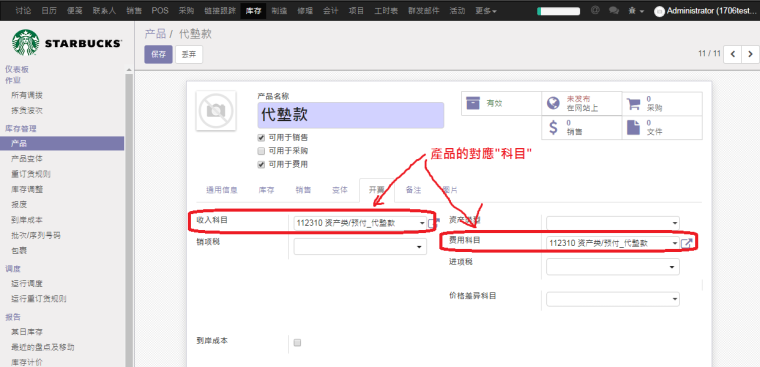Click the 有效 archive box icon
760x367 pixels.
click(473, 103)
